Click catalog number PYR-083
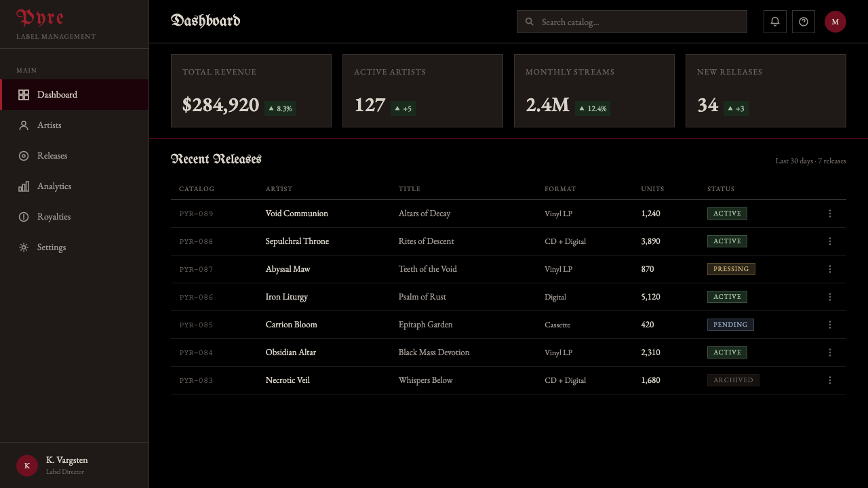This screenshot has width=868, height=488. (197, 381)
